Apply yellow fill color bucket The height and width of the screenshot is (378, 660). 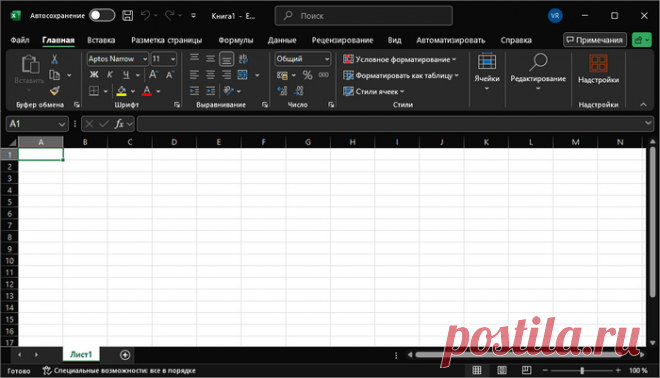click(122, 91)
